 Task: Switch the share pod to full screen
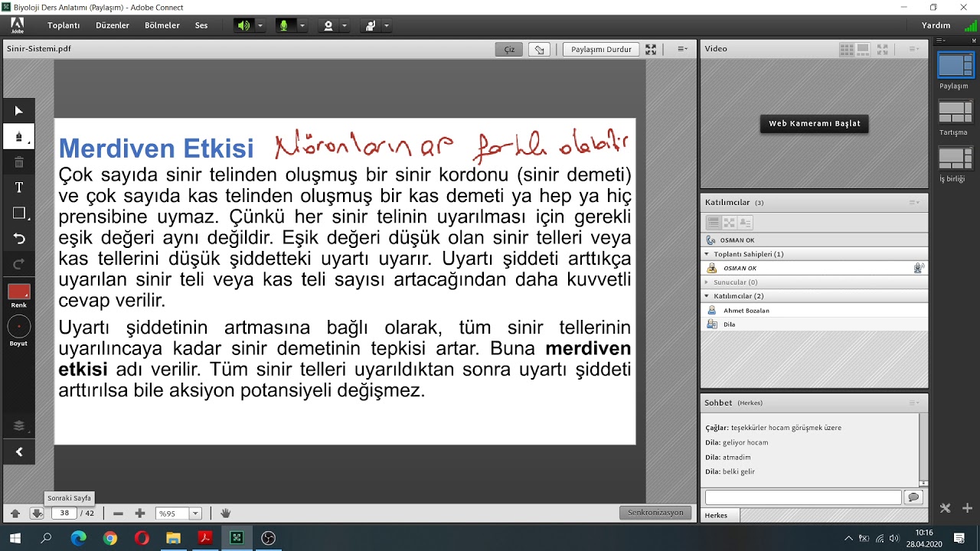pos(651,49)
